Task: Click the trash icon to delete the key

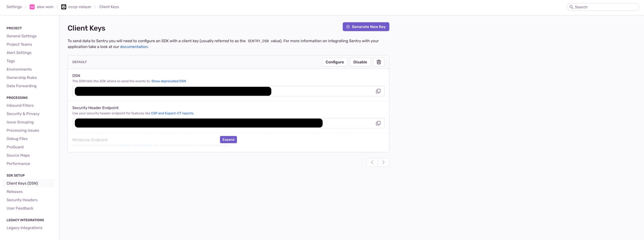Action: 378,62
